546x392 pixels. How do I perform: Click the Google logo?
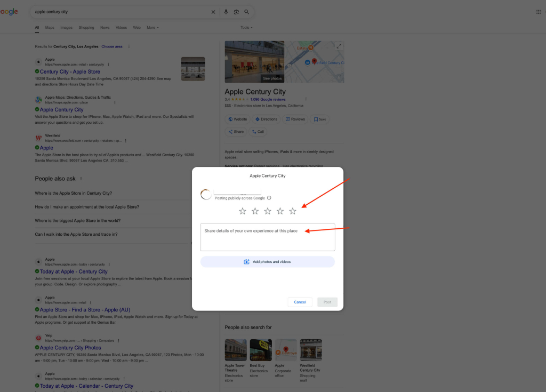coord(9,12)
